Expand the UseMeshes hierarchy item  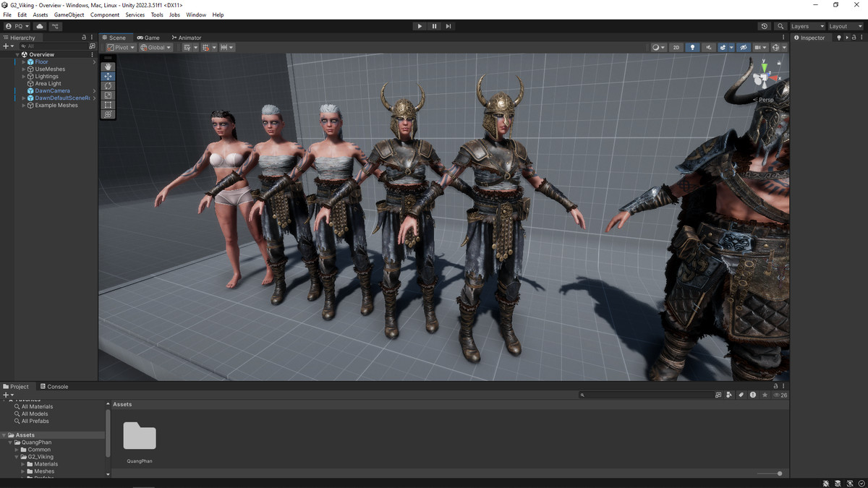[x=24, y=69]
